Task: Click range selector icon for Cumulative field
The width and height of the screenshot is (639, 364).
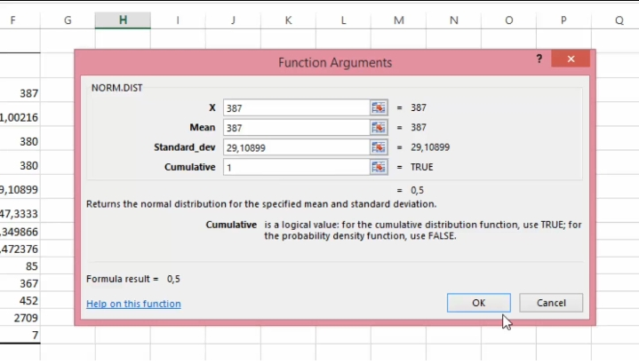Action: pyautogui.click(x=379, y=167)
